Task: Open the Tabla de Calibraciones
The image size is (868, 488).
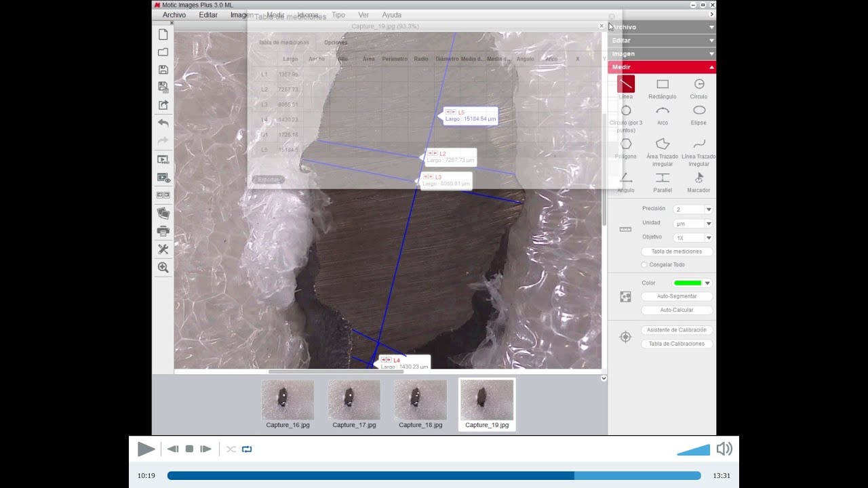Action: tap(677, 344)
